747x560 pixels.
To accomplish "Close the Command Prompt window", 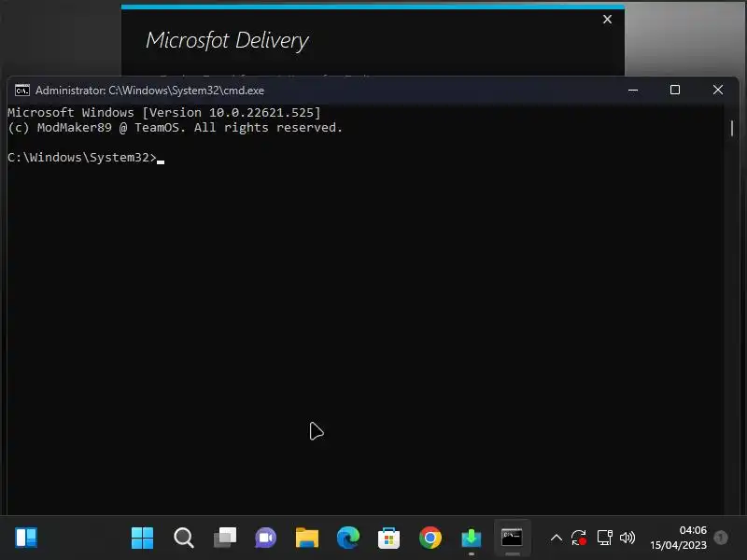I will point(718,90).
